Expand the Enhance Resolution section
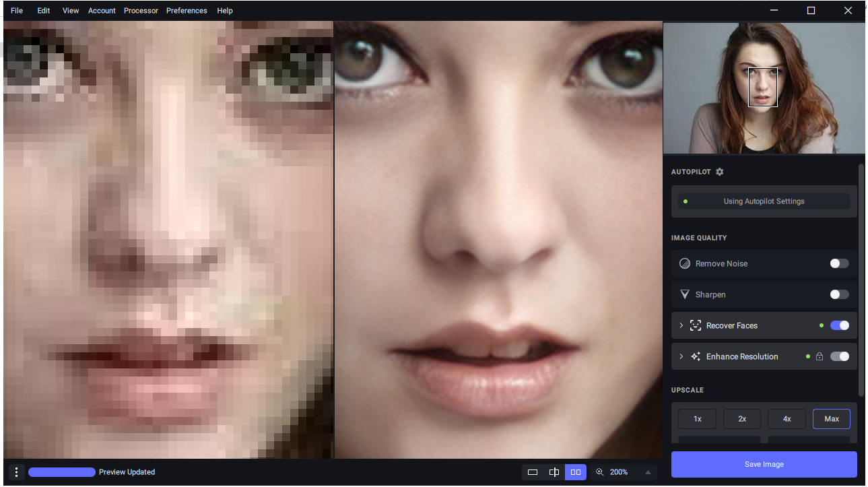The image size is (868, 487). [681, 356]
